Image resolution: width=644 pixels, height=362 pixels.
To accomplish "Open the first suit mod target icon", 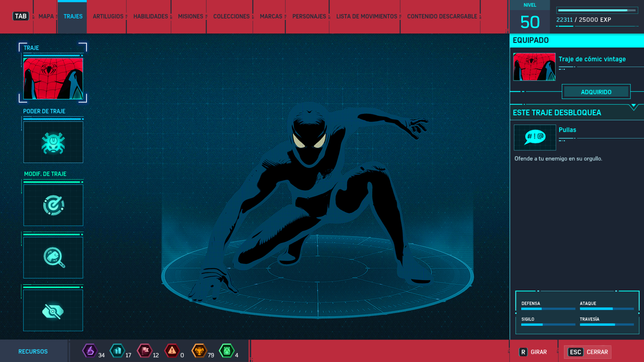I will click(x=53, y=205).
